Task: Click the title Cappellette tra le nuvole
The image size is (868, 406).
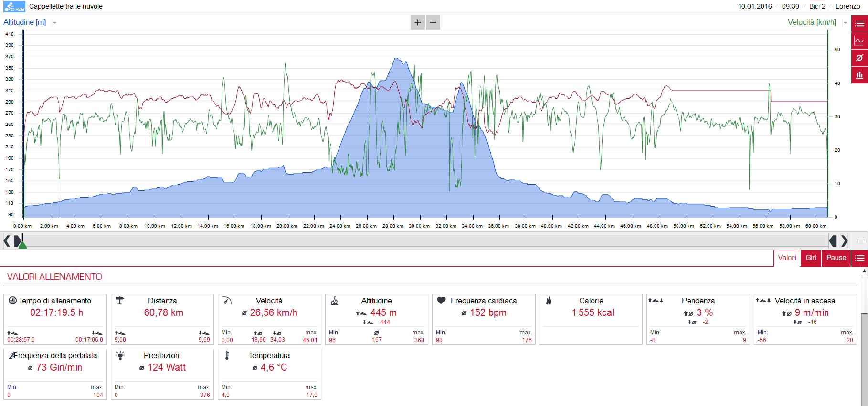Action: (66, 6)
